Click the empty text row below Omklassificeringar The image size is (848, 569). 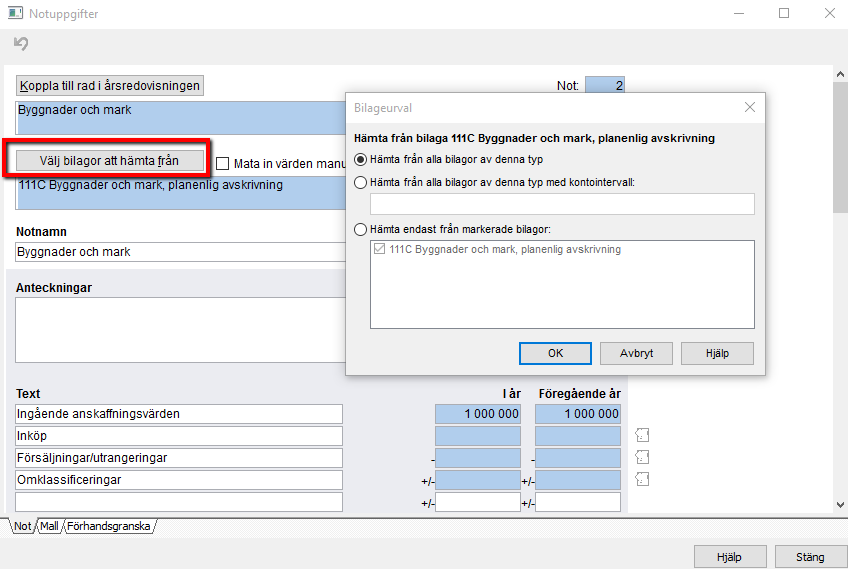coord(179,502)
